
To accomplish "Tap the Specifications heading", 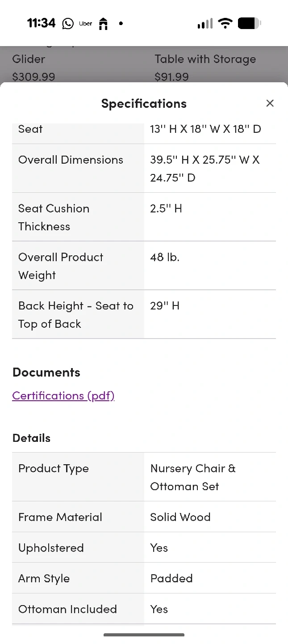I will (x=144, y=103).
